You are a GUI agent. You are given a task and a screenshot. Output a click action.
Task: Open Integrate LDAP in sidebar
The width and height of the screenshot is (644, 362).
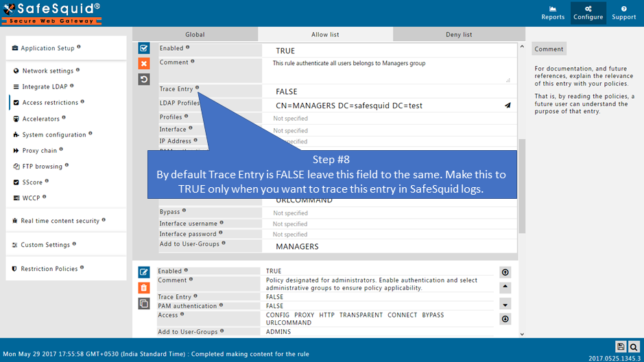click(43, 86)
